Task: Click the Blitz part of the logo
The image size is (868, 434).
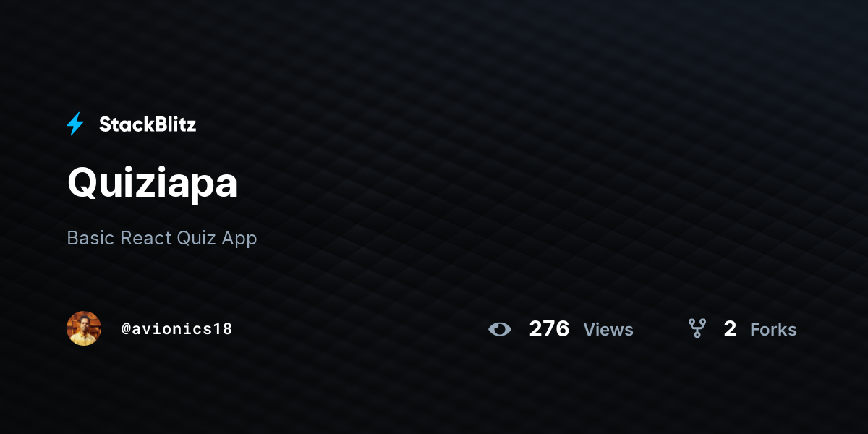Action: (173, 124)
